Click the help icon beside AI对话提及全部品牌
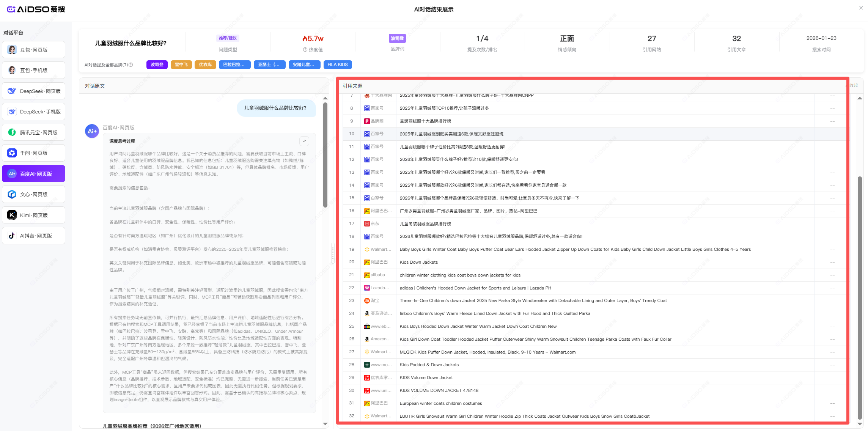The height and width of the screenshot is (431, 868). click(x=131, y=65)
